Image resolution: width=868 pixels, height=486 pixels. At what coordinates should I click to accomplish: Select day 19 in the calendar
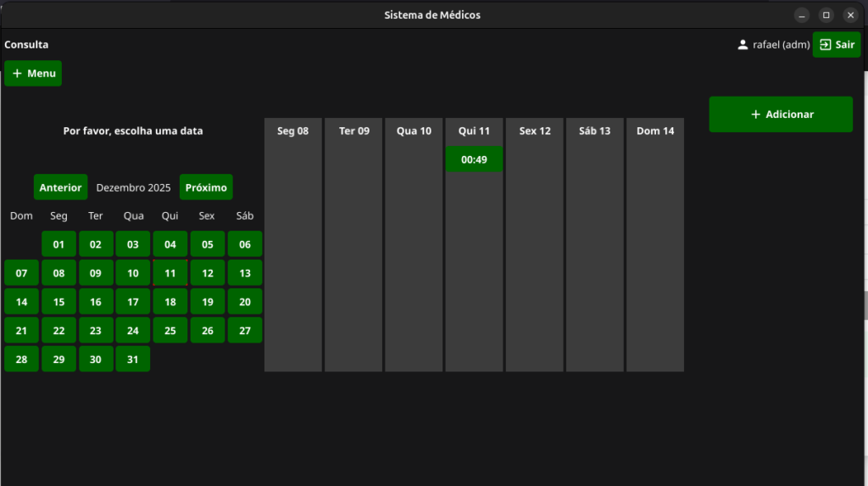pyautogui.click(x=208, y=302)
